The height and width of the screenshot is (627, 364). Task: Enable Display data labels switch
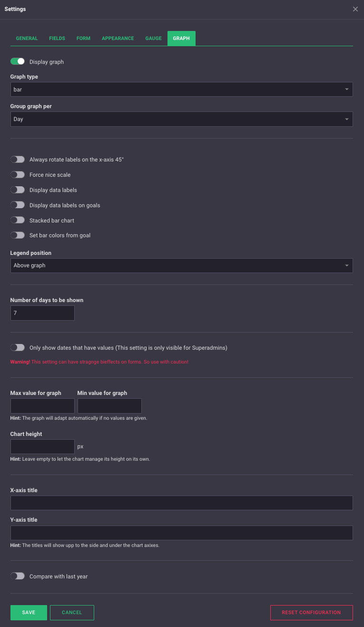coord(18,190)
